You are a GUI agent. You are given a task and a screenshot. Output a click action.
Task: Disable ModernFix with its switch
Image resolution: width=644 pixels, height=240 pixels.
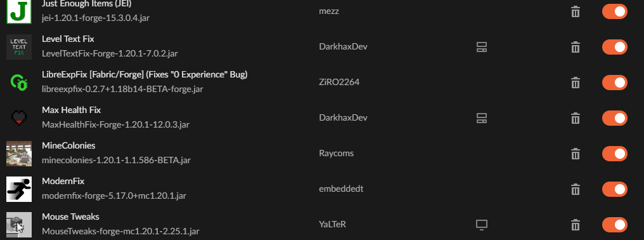pyautogui.click(x=615, y=189)
